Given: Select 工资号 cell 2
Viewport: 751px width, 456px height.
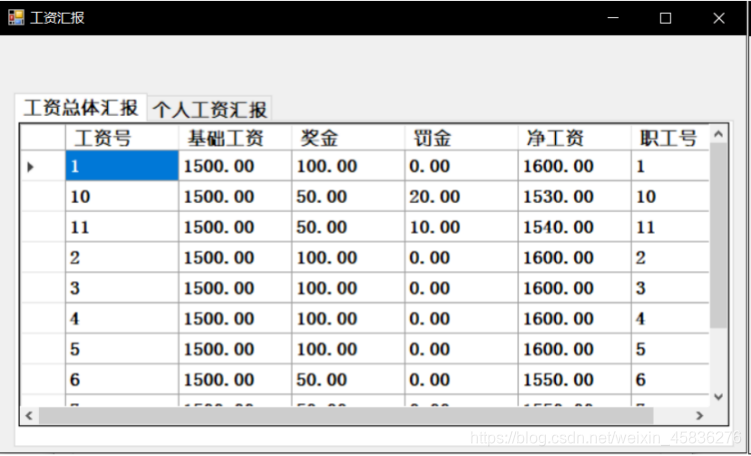Looking at the screenshot, I should (122, 258).
